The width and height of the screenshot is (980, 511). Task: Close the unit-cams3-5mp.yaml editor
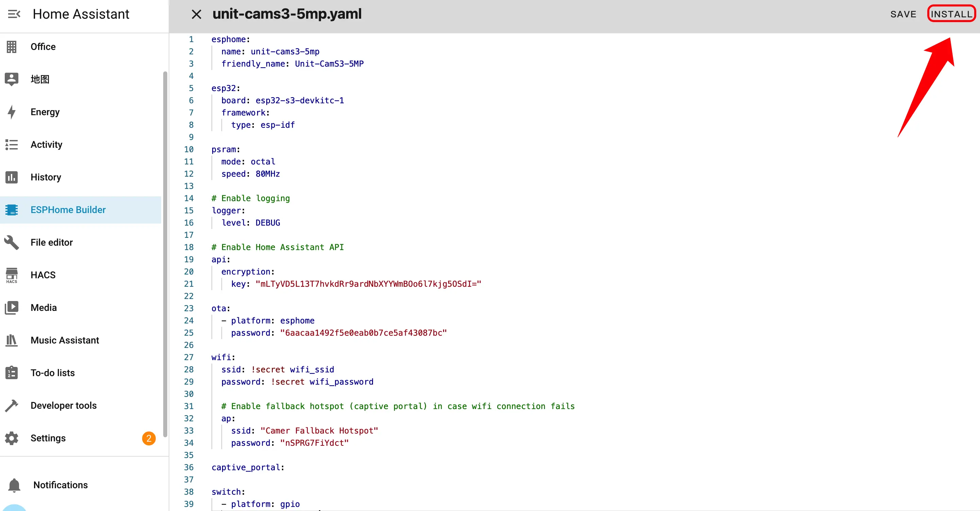coord(196,15)
